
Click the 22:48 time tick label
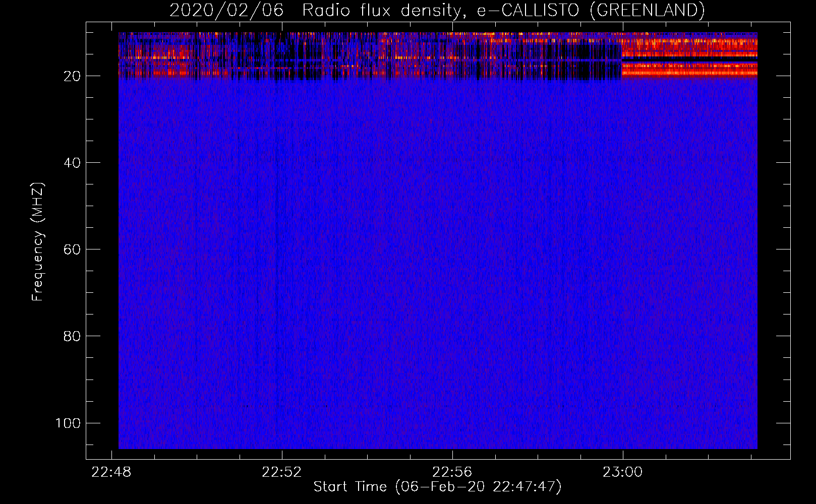click(111, 472)
